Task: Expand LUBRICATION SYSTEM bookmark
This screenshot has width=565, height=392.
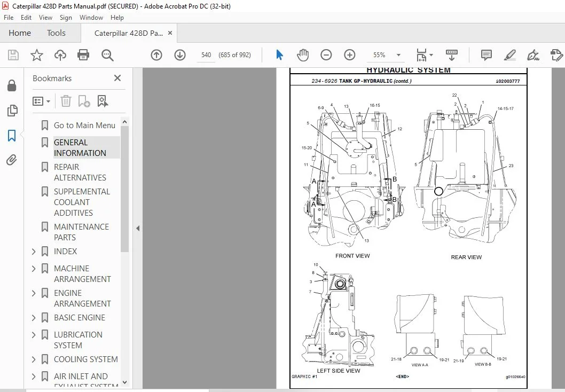Action: (x=34, y=335)
